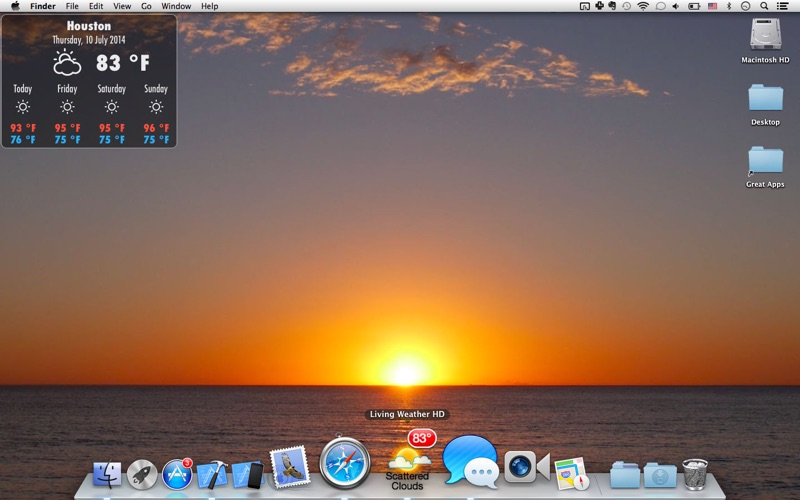Image resolution: width=800 pixels, height=500 pixels.
Task: Open the volume control in menu bar
Action: tap(675, 6)
